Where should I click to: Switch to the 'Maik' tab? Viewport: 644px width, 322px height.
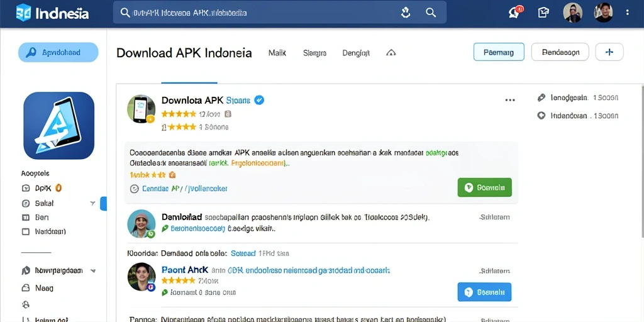tap(277, 53)
